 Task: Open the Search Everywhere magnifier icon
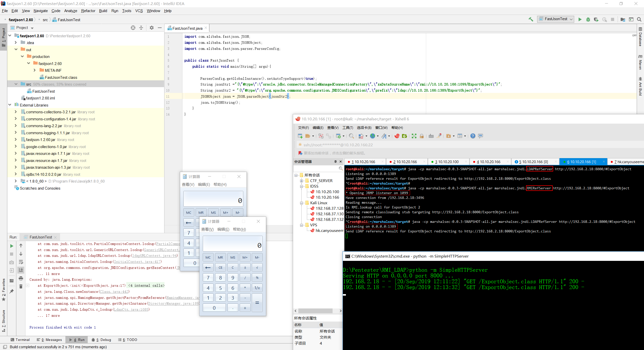pyautogui.click(x=639, y=19)
